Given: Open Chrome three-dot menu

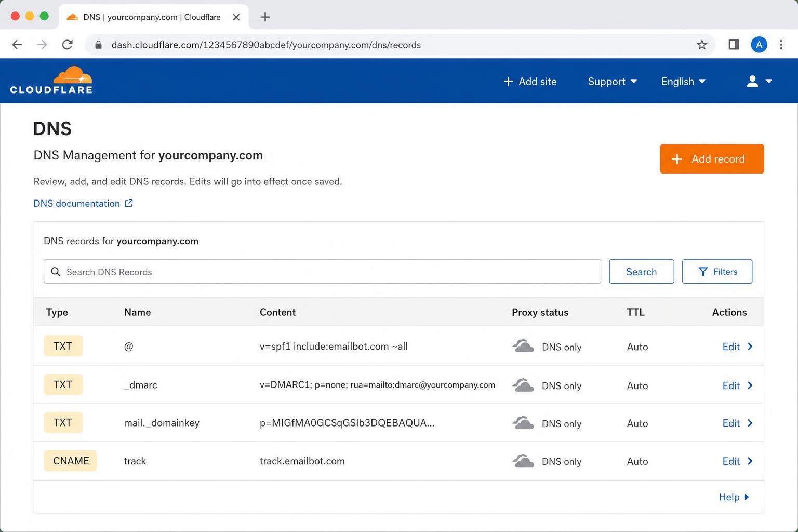Looking at the screenshot, I should click(x=781, y=45).
